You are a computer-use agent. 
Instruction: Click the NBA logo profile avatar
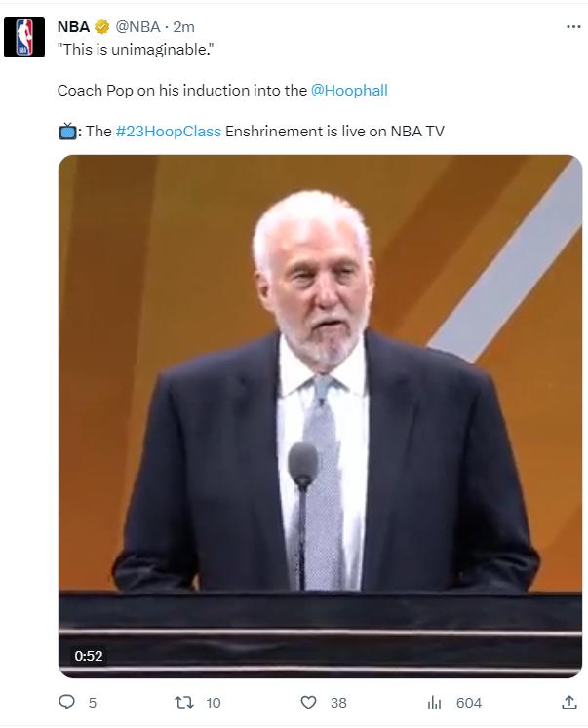[24, 37]
